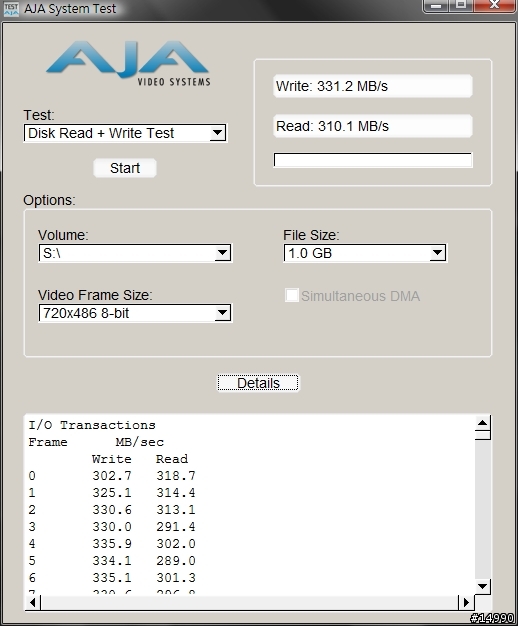Click the Write: 331.2 MB/s result field
The width and height of the screenshot is (518, 626).
tap(373, 86)
